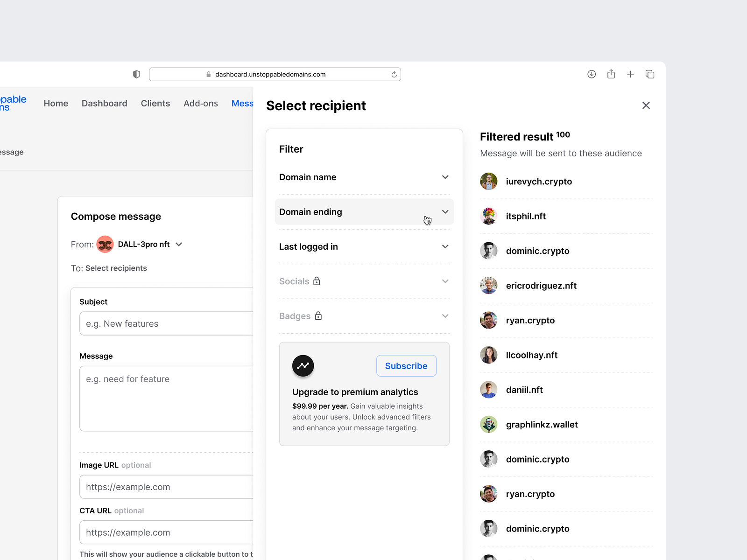Click the DALL-3pro nft sender avatar

pos(105,244)
